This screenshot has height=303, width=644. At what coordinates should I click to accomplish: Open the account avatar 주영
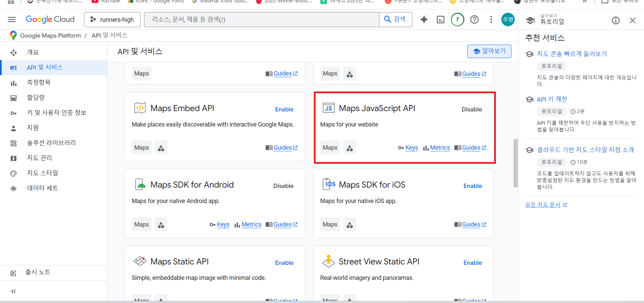pyautogui.click(x=508, y=19)
